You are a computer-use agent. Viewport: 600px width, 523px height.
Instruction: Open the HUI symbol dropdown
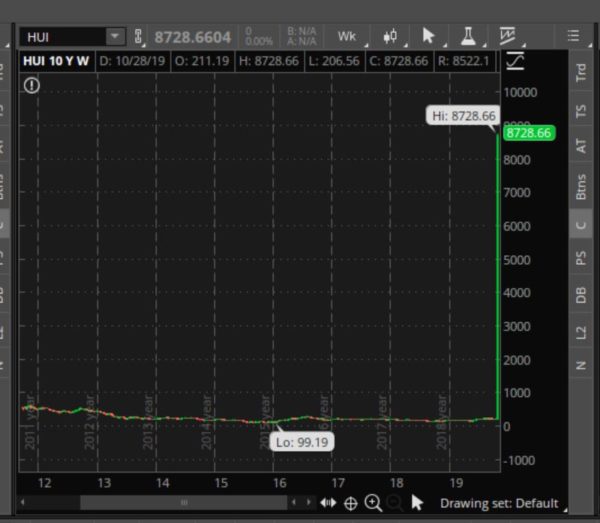coord(115,37)
